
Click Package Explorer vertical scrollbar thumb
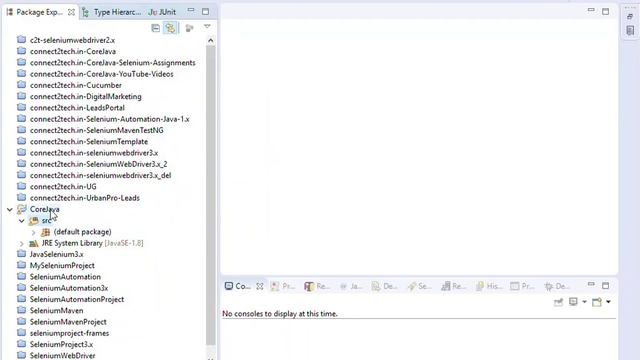pos(211,195)
